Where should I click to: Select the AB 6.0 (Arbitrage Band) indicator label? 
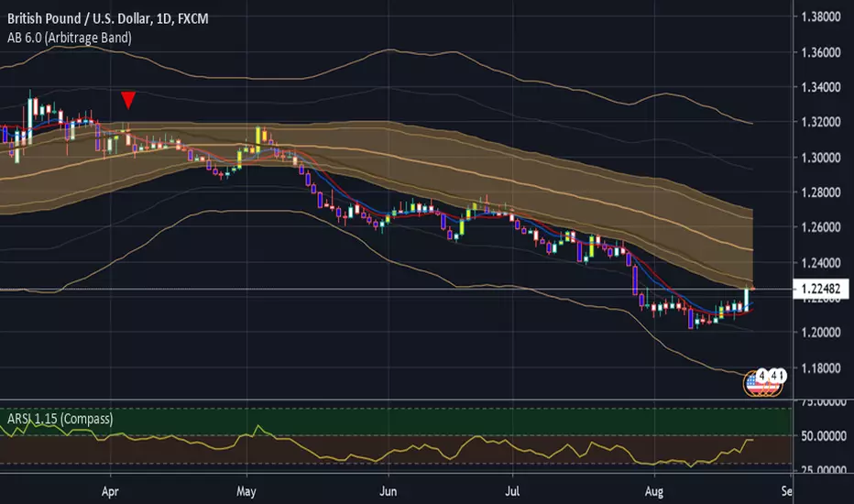click(69, 38)
